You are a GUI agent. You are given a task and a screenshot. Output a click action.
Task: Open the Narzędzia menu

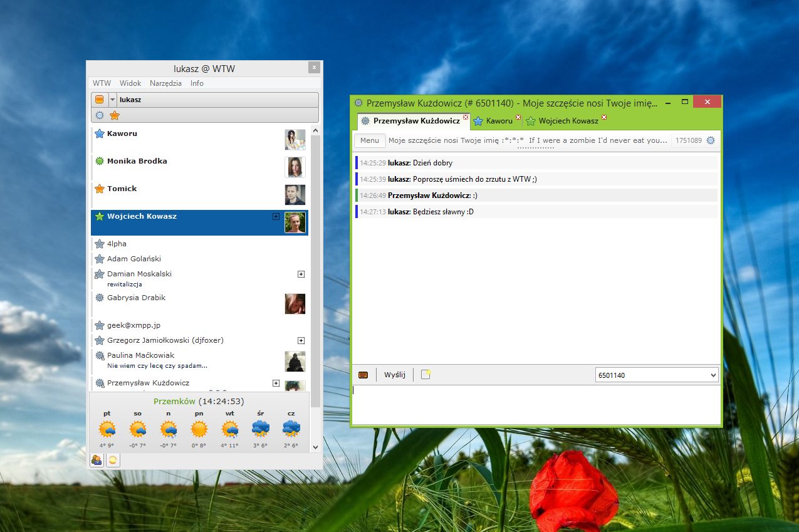(165, 83)
